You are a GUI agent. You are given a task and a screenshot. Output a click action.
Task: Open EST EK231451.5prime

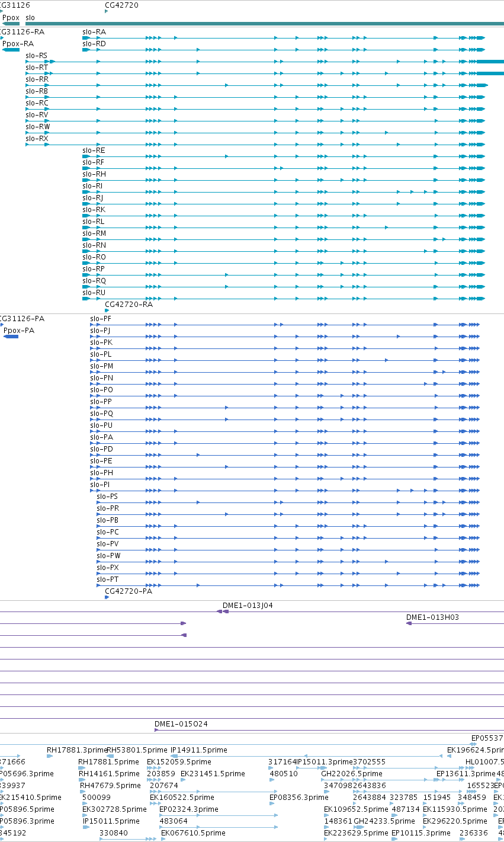213,774
